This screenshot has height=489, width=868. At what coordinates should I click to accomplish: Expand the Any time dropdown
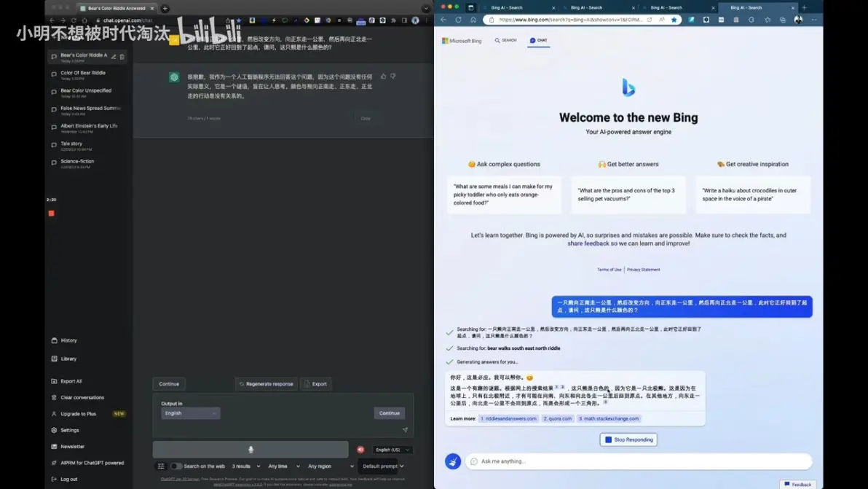pyautogui.click(x=284, y=466)
